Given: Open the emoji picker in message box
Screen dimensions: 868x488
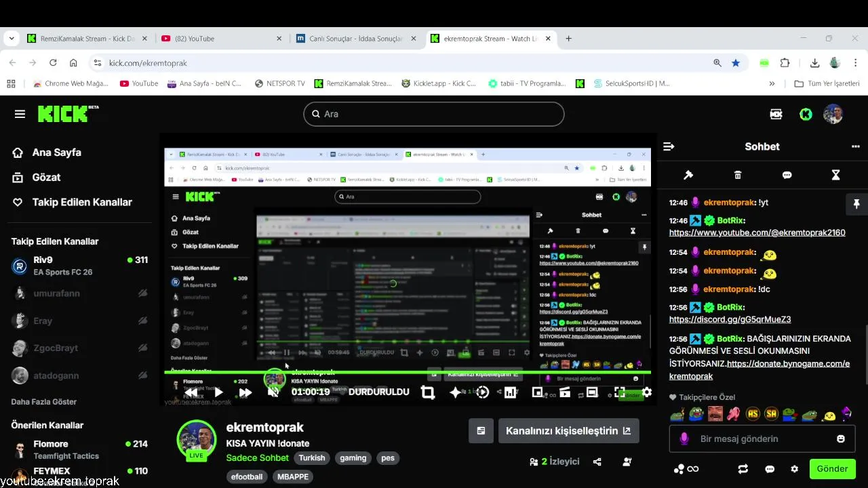Looking at the screenshot, I should tap(841, 439).
